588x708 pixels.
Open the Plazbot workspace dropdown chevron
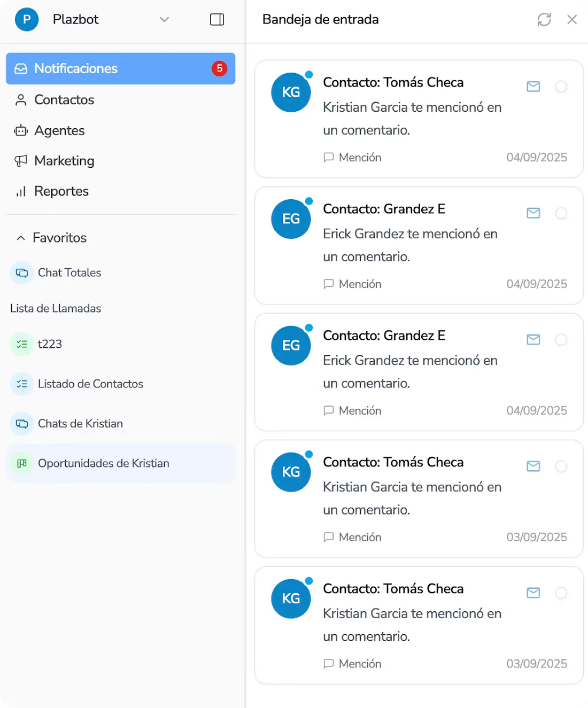coord(164,20)
